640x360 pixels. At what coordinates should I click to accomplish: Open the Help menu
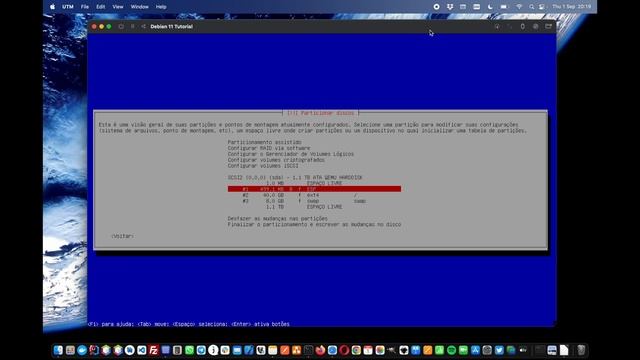pos(161,7)
